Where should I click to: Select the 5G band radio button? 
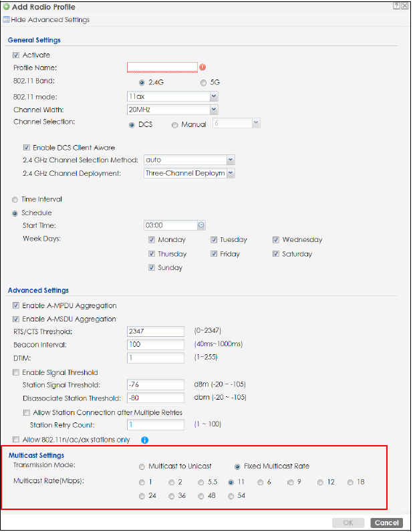pyautogui.click(x=204, y=82)
